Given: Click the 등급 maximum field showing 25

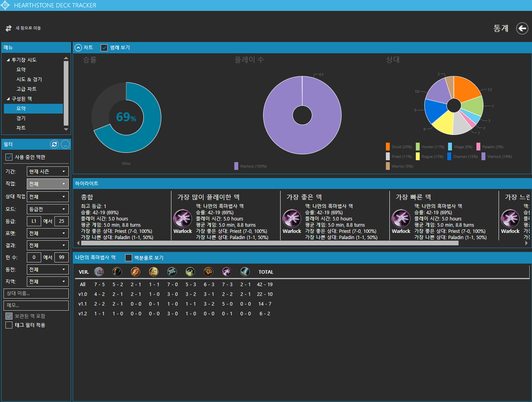Looking at the screenshot, I should point(61,221).
